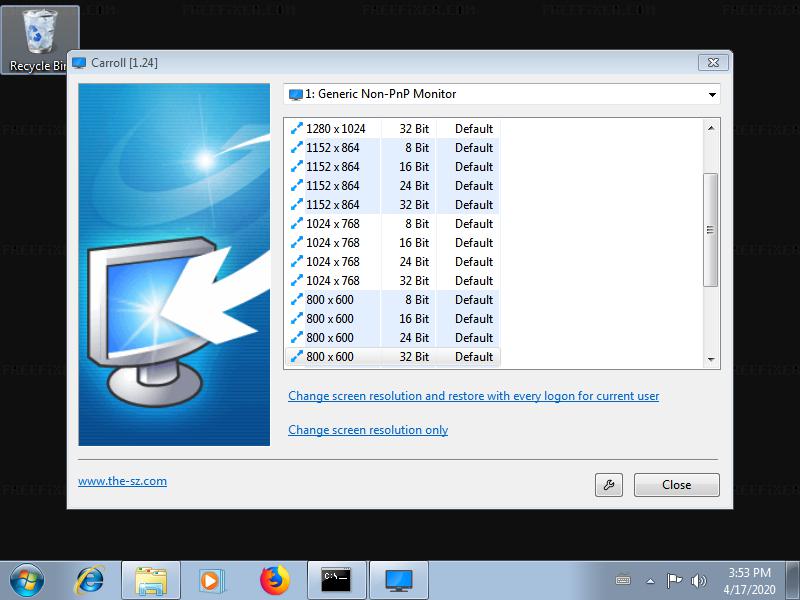Select the 1152 x 864 16 Bit row
This screenshot has height=600, width=800.
(392, 167)
